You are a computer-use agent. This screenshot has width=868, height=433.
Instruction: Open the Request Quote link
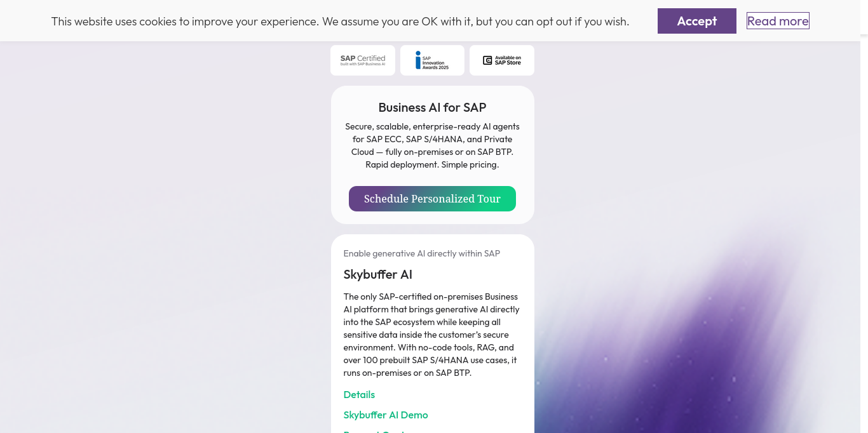375,431
